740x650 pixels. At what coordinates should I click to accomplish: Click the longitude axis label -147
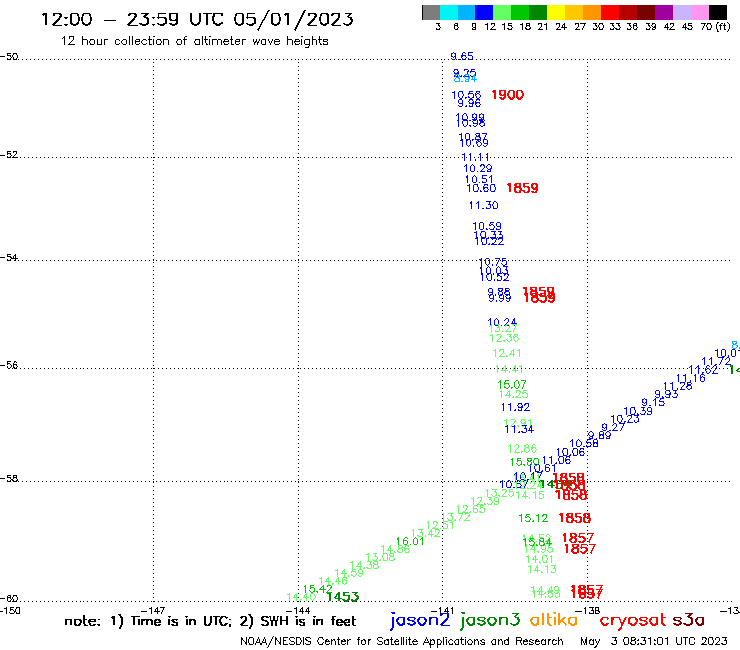[153, 611]
